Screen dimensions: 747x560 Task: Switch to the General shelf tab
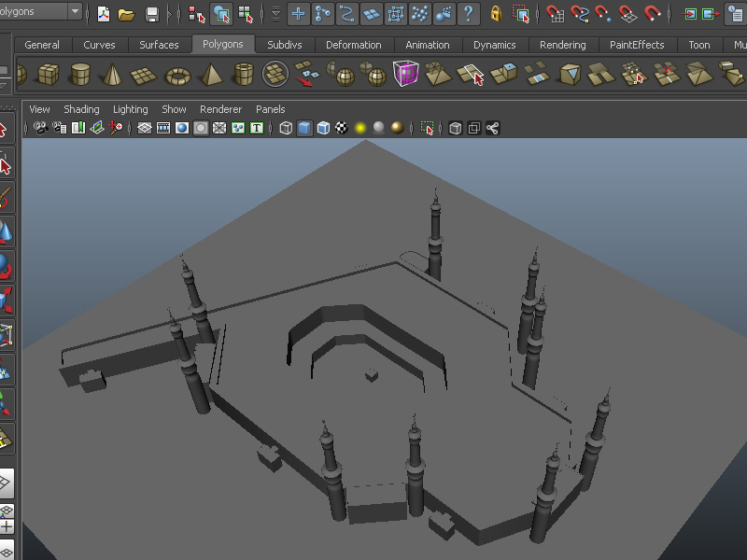(x=42, y=45)
